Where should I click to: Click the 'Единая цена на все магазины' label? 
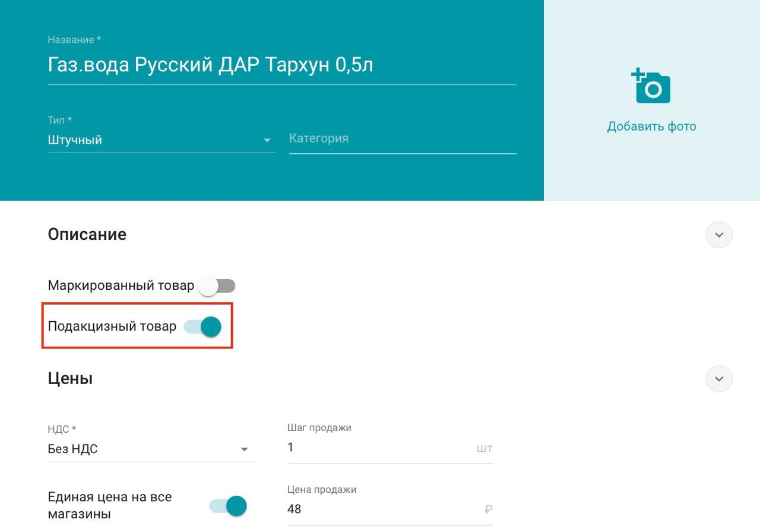(110, 505)
